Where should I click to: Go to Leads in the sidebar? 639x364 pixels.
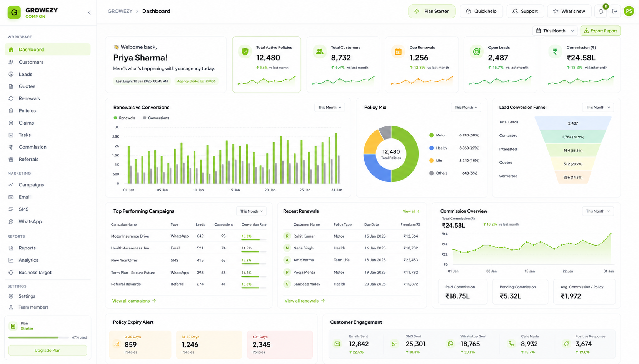(x=48, y=75)
